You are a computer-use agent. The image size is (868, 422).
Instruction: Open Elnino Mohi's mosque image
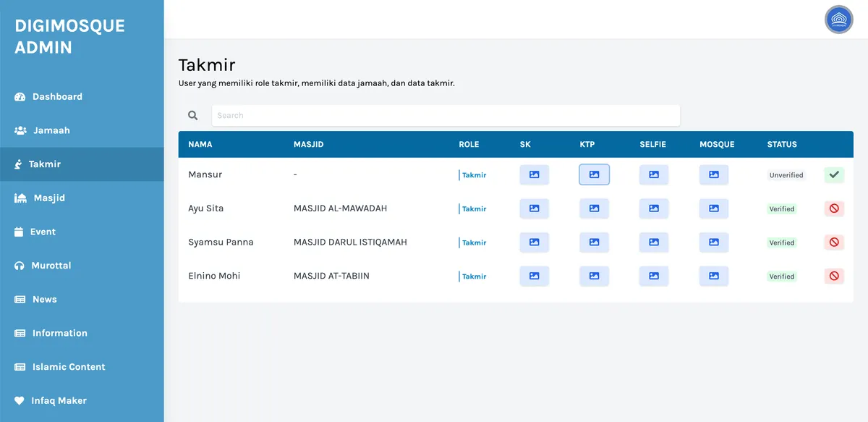(x=714, y=276)
